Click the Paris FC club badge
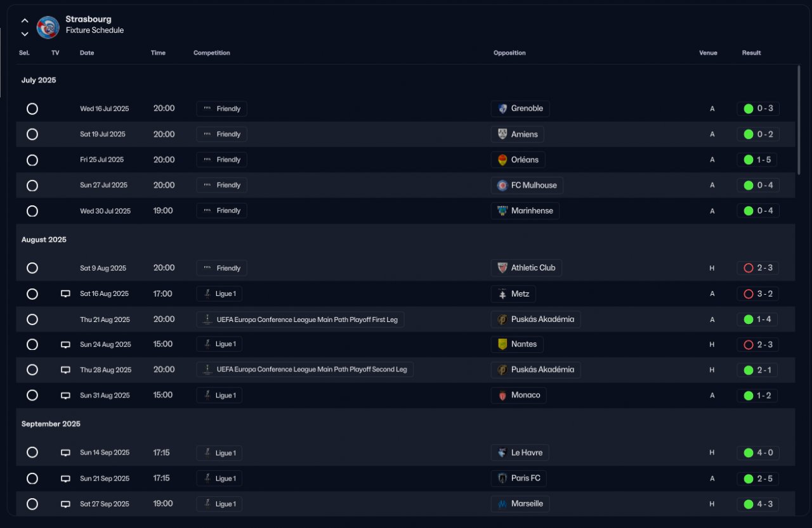The height and width of the screenshot is (528, 812). (502, 479)
